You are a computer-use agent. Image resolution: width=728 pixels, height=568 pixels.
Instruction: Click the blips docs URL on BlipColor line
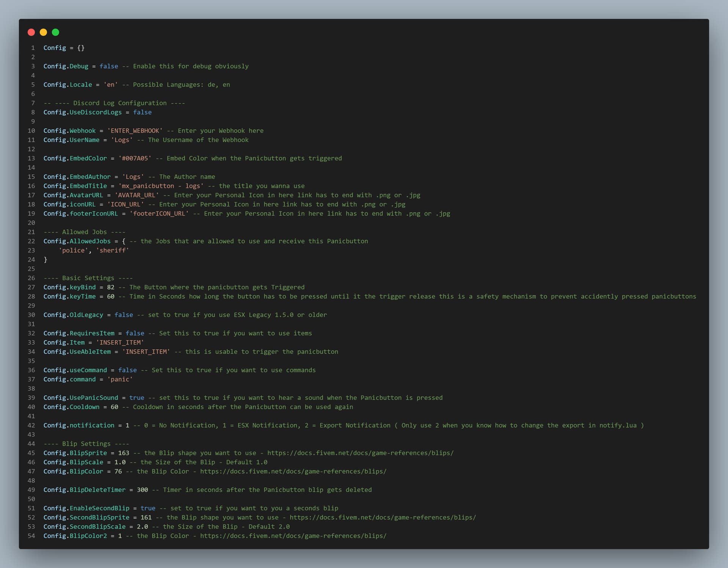tap(294, 471)
